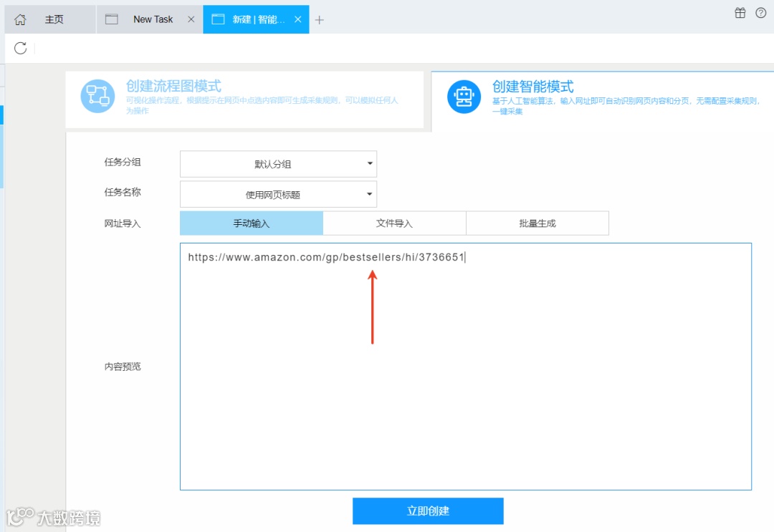Click the 创建流程图模式 description text
The height and width of the screenshot is (532, 774).
pos(262,105)
